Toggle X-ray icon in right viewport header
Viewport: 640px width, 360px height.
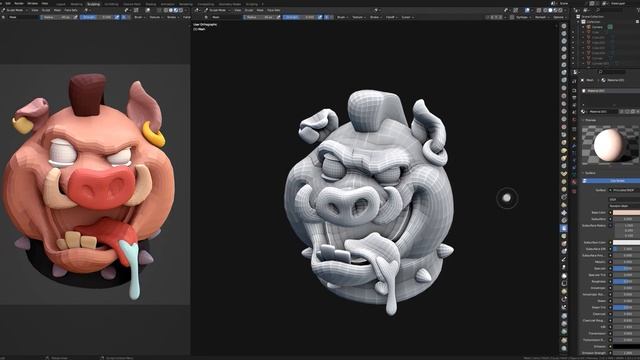click(x=539, y=10)
